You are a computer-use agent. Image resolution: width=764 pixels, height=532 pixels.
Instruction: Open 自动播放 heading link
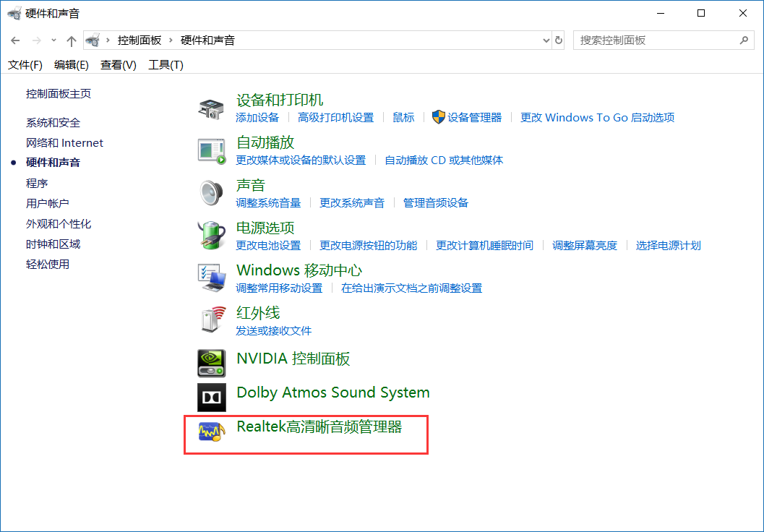point(265,142)
